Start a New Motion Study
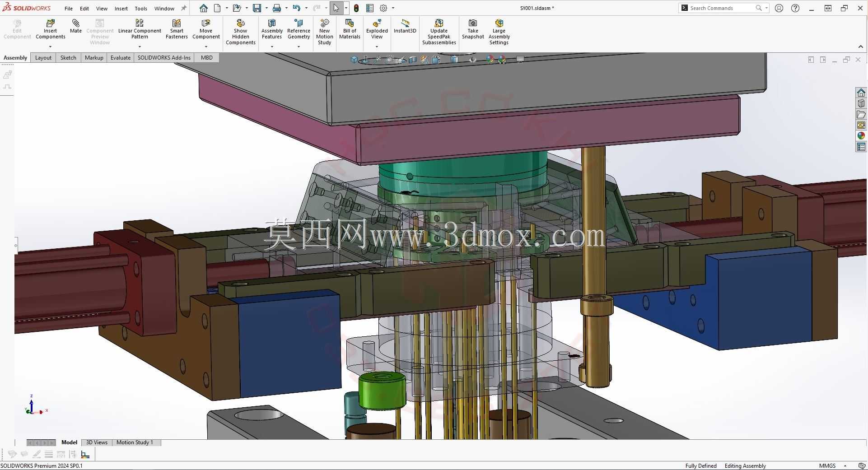 click(x=324, y=32)
